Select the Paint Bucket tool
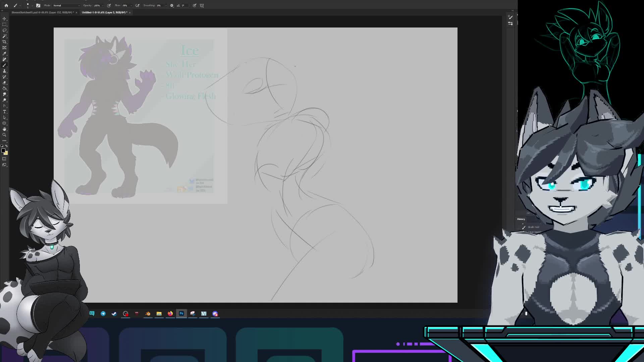The height and width of the screenshot is (362, 644). click(4, 88)
